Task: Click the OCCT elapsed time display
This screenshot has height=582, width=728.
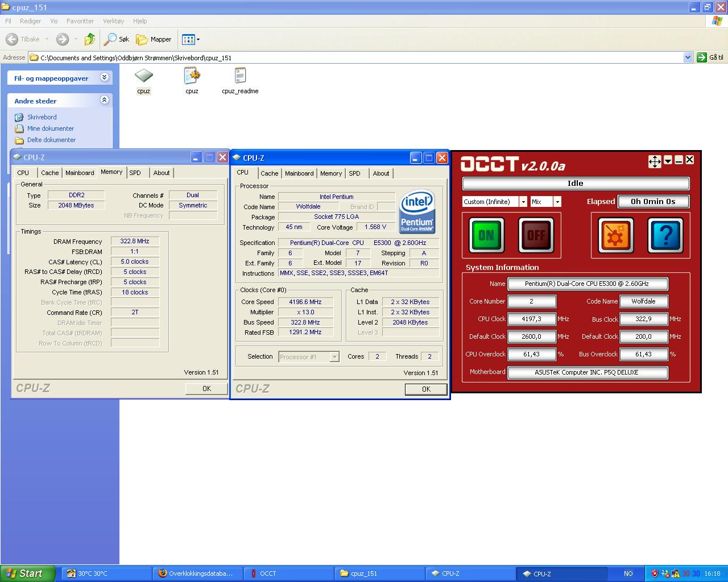Action: pyautogui.click(x=653, y=202)
